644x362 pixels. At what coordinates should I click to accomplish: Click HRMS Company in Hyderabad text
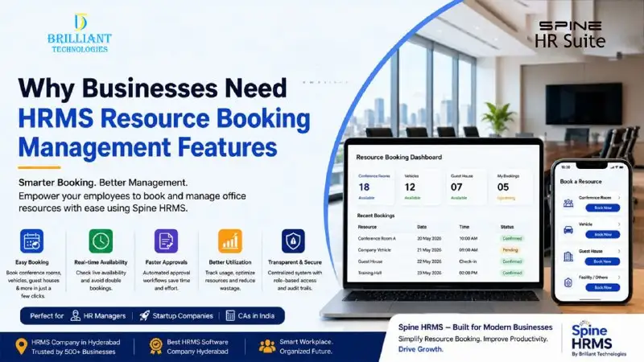76,342
